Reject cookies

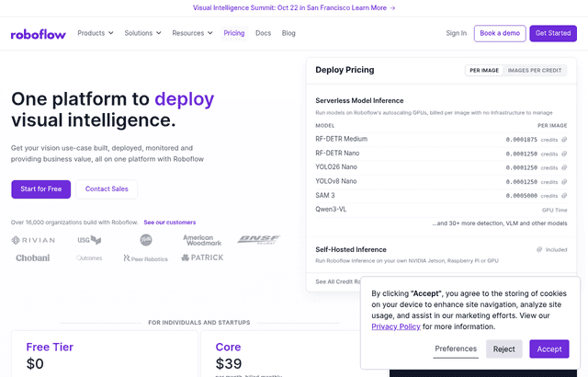pos(504,348)
